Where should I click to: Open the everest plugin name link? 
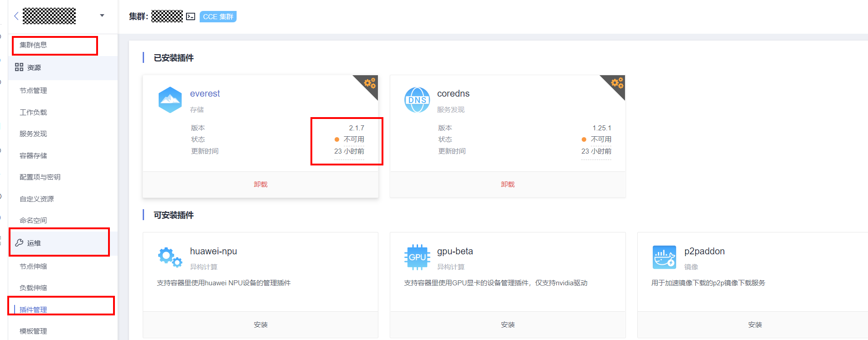click(205, 93)
